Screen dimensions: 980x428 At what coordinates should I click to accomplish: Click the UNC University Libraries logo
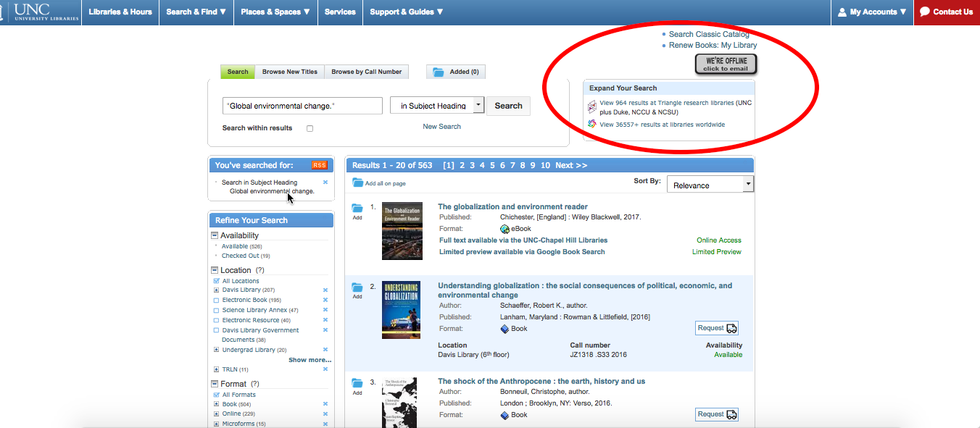pyautogui.click(x=40, y=12)
